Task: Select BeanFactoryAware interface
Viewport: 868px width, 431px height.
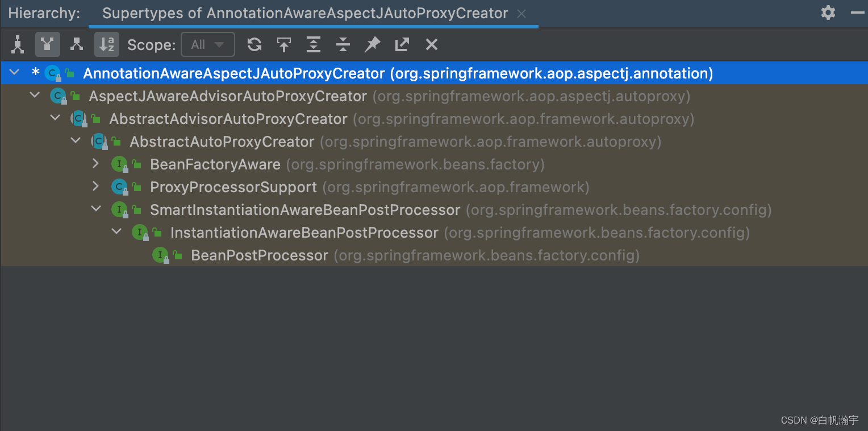Action: (x=215, y=164)
